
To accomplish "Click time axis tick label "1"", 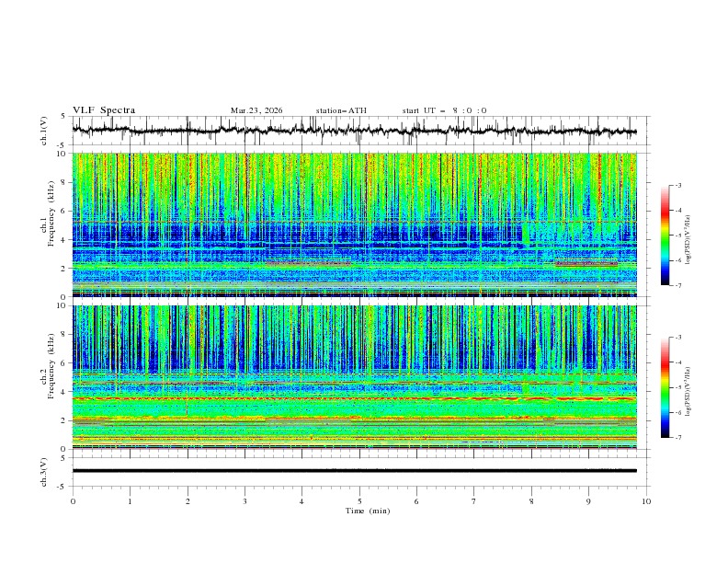I will click(130, 501).
